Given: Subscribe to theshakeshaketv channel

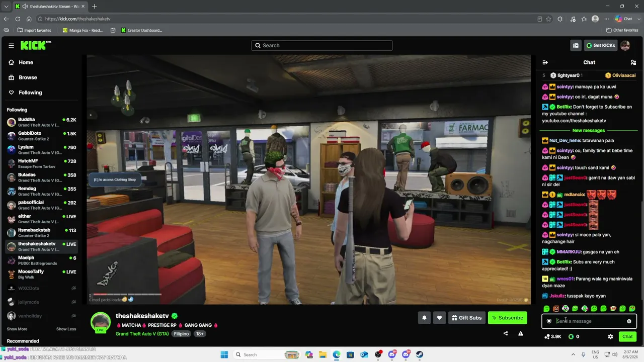Looking at the screenshot, I should coord(508,318).
